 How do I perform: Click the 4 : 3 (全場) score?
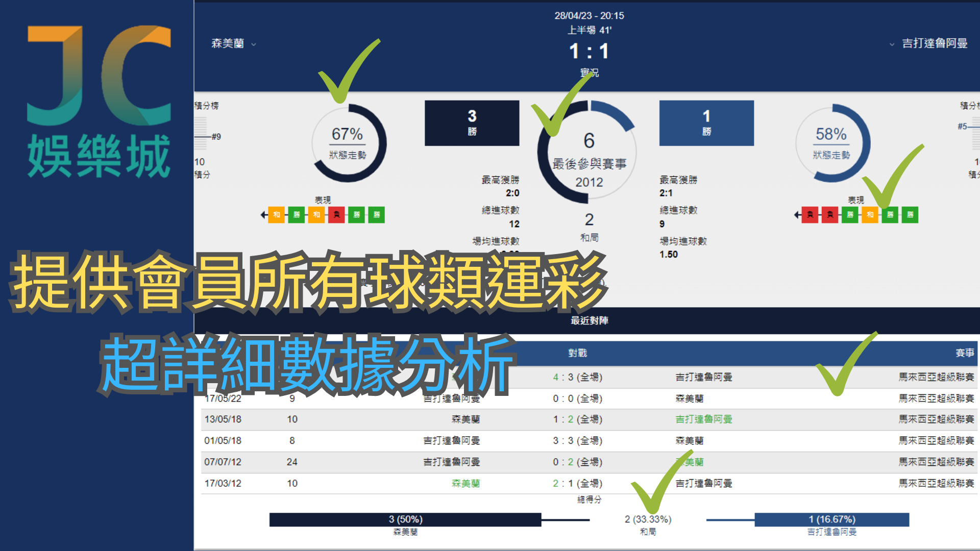(x=577, y=377)
